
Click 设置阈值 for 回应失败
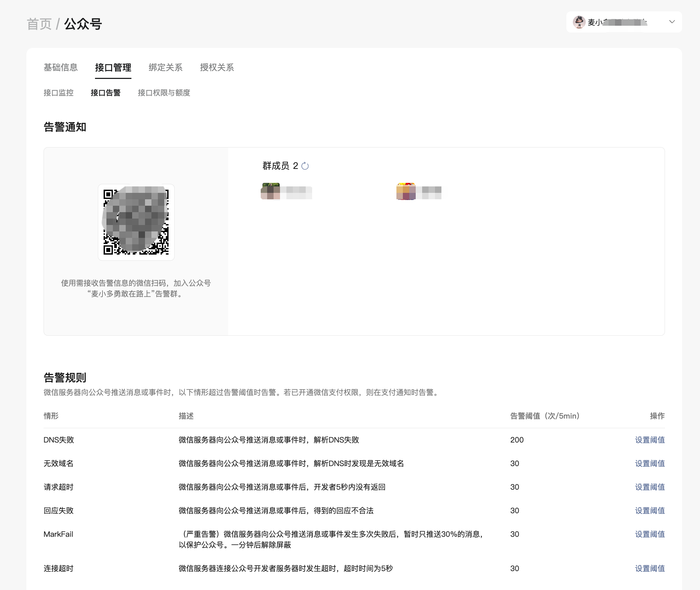(650, 511)
